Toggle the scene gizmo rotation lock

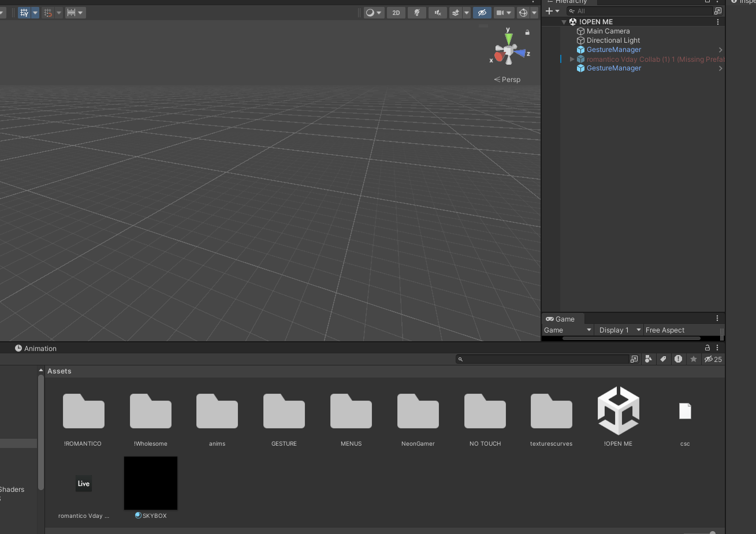(x=527, y=33)
